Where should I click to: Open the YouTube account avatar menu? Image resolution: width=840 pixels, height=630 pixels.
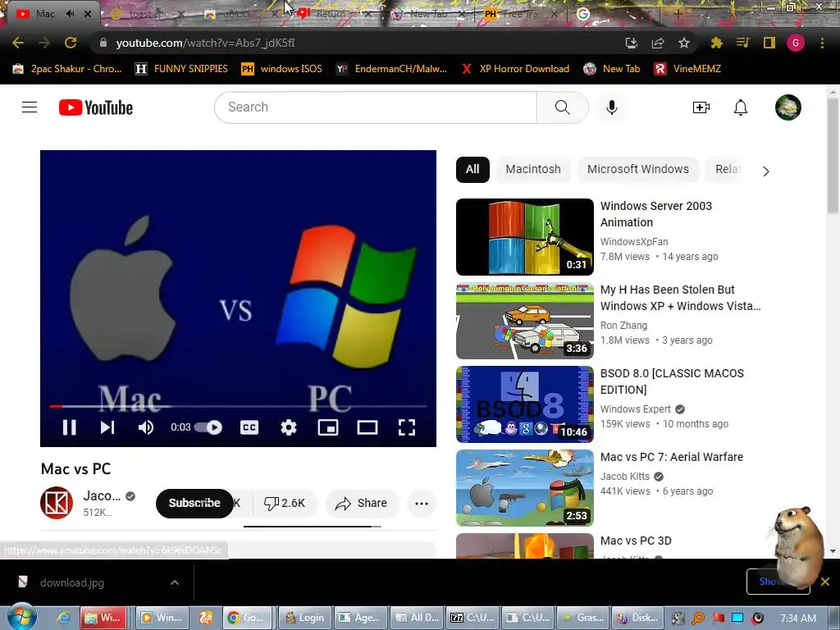tap(788, 107)
